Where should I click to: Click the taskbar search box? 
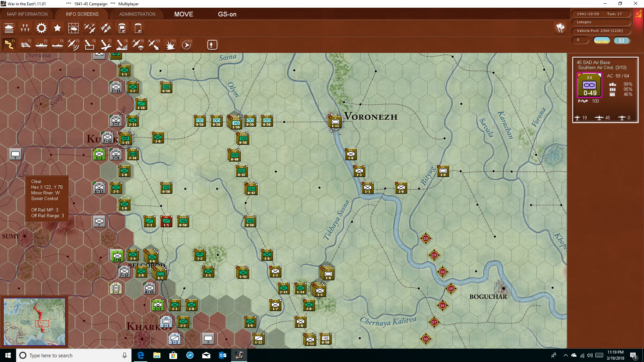tap(74, 355)
